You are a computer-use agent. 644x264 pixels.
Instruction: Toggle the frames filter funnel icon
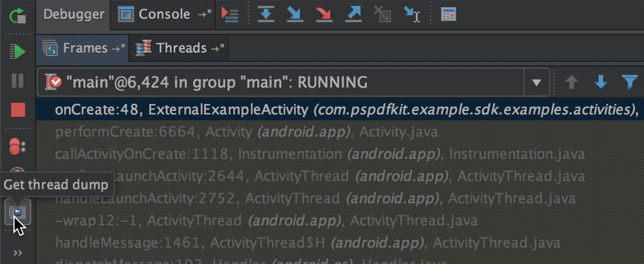point(629,82)
